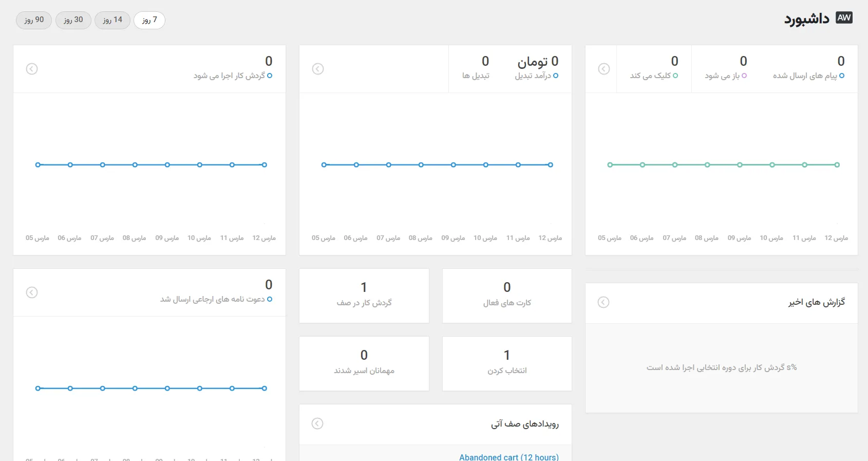
Task: Select the 14 روز date range
Action: click(x=112, y=20)
